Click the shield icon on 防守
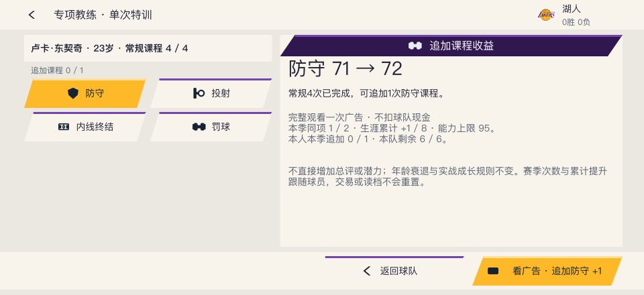Image resolution: width=644 pixels, height=295 pixels. click(x=73, y=94)
